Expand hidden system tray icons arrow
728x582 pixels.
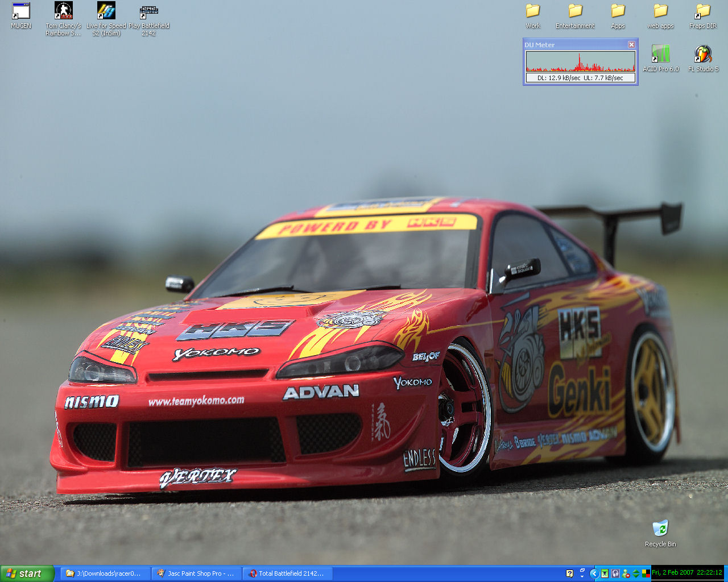coord(594,573)
